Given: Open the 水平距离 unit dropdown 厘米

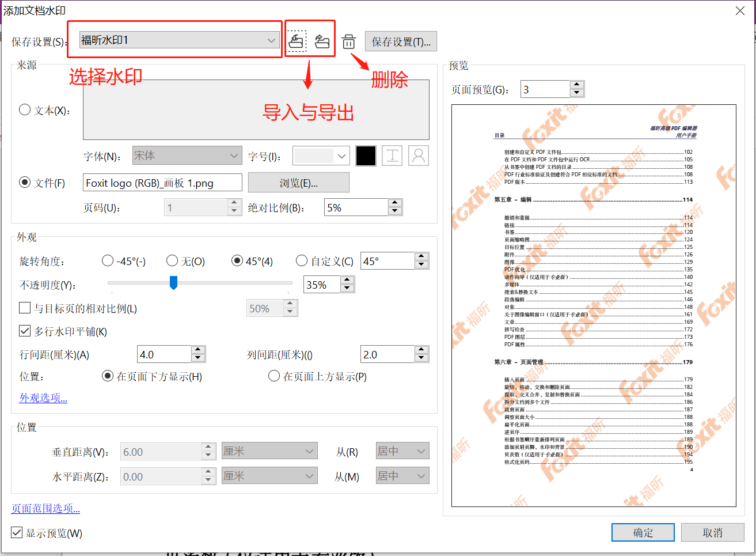Looking at the screenshot, I should coord(269,476).
